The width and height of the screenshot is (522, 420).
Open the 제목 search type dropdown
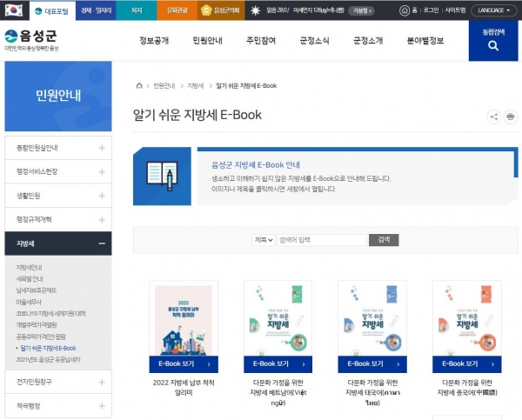[263, 240]
